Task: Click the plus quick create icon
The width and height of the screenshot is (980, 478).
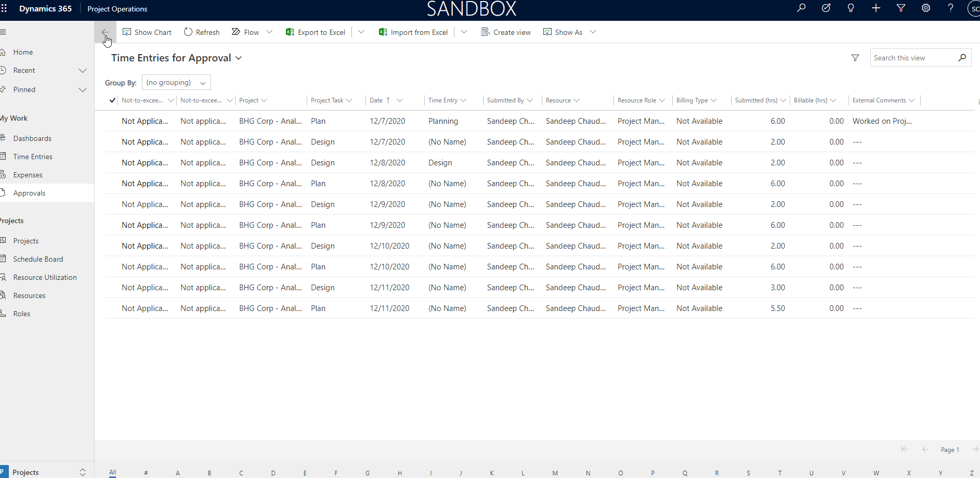Action: [x=876, y=8]
